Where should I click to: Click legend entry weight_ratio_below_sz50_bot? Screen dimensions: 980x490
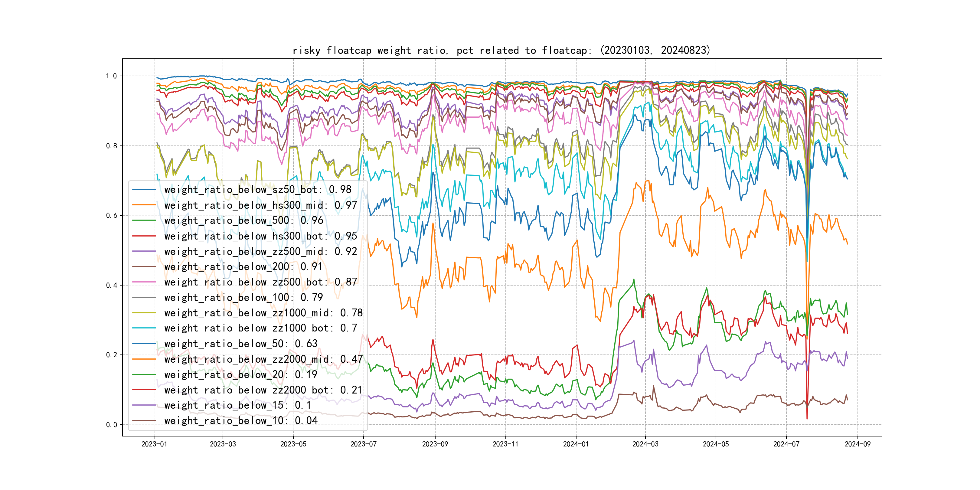click(x=258, y=189)
